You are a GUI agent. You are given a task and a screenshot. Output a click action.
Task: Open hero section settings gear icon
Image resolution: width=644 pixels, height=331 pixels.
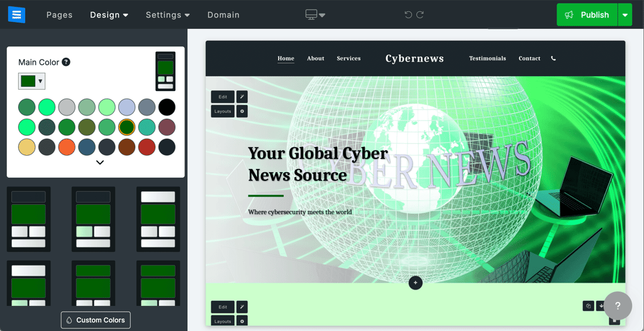click(x=242, y=111)
